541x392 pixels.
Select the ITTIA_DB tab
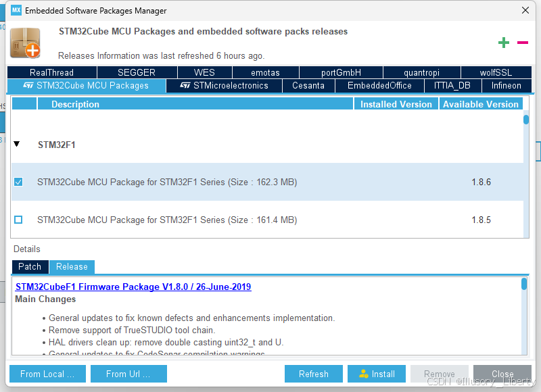(x=452, y=86)
